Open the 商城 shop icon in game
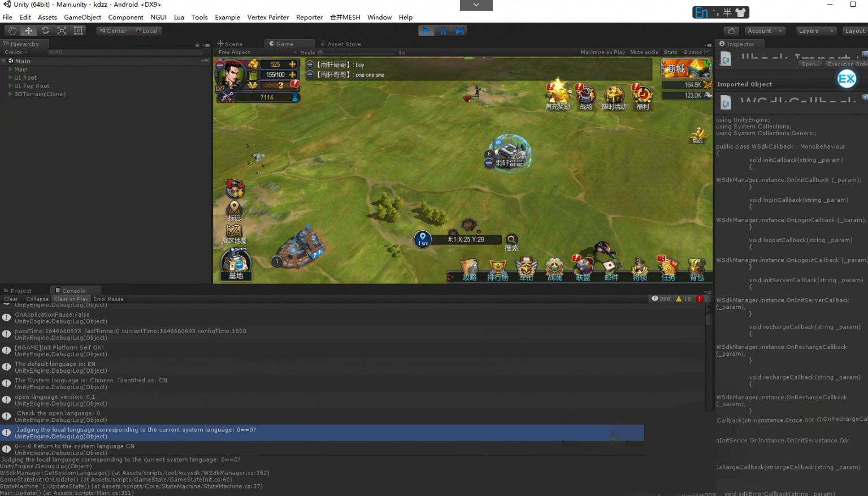868x496 pixels. coord(686,68)
